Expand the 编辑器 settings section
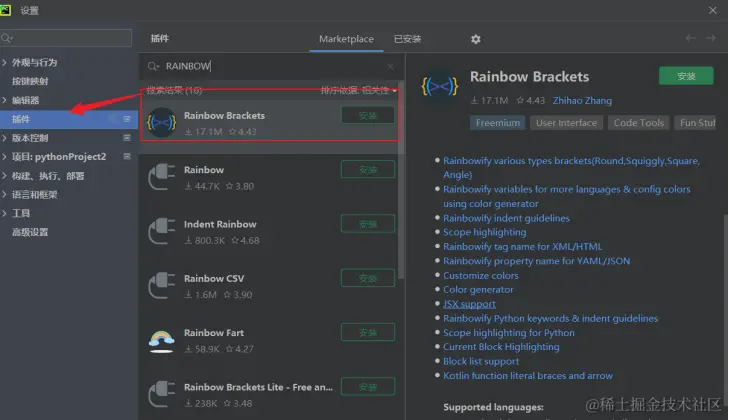Screen dimensions: 729x420 tap(4, 100)
